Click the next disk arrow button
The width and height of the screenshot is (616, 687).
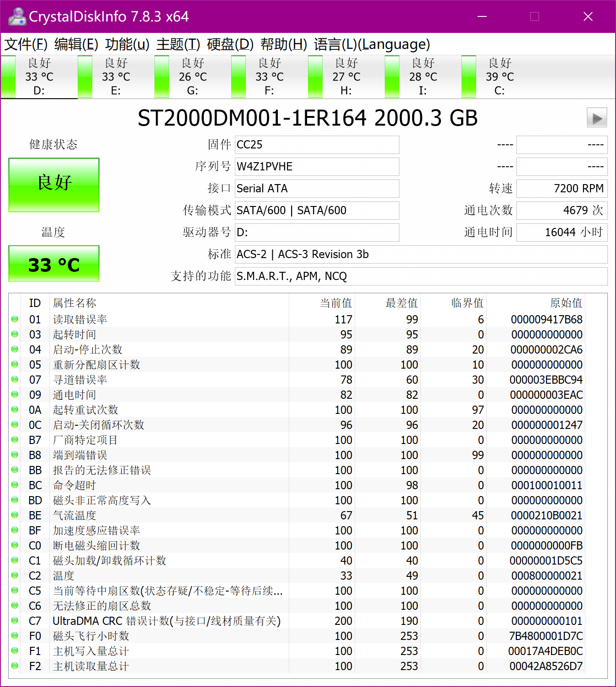pos(597,118)
